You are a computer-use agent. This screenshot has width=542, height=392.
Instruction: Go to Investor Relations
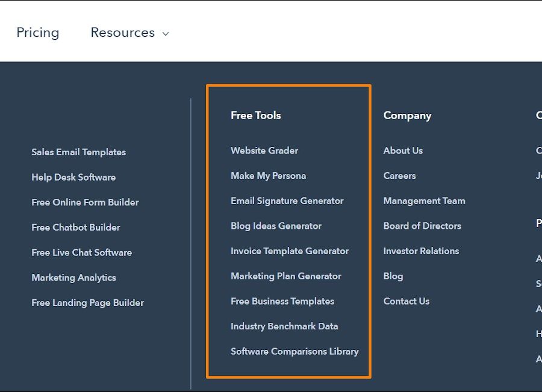tap(421, 251)
